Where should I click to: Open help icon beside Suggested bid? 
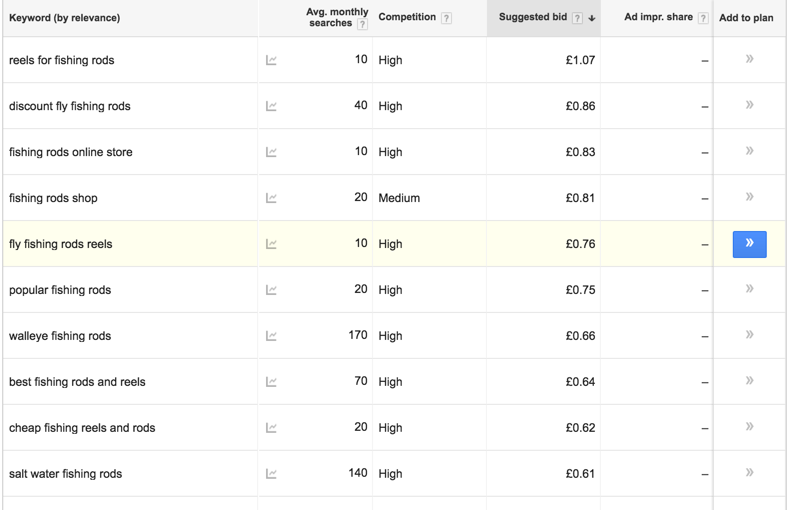(x=577, y=18)
